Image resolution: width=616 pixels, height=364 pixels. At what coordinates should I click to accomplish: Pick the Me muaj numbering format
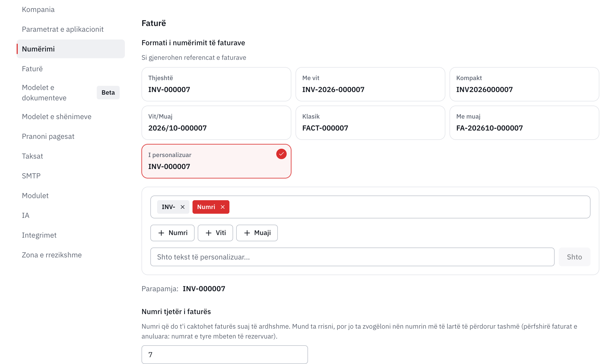pos(524,123)
